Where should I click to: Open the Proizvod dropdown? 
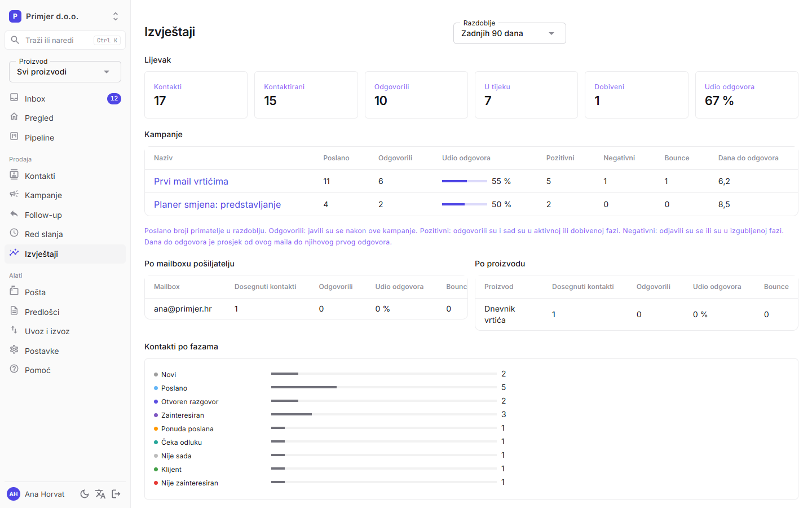pyautogui.click(x=65, y=72)
